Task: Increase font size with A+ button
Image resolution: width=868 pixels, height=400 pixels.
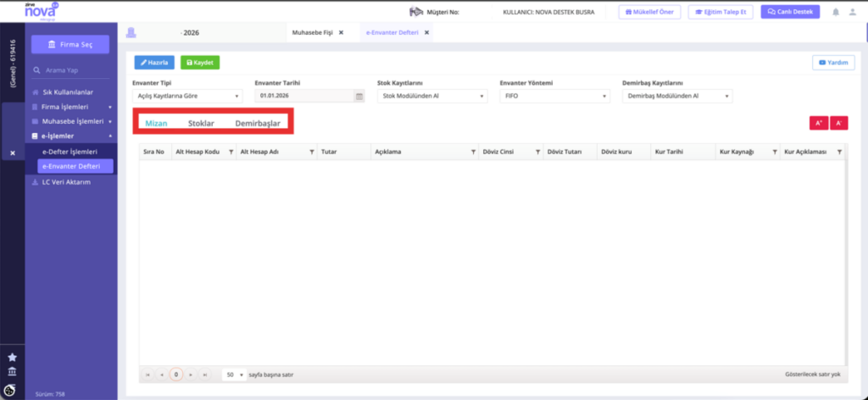Action: [819, 123]
